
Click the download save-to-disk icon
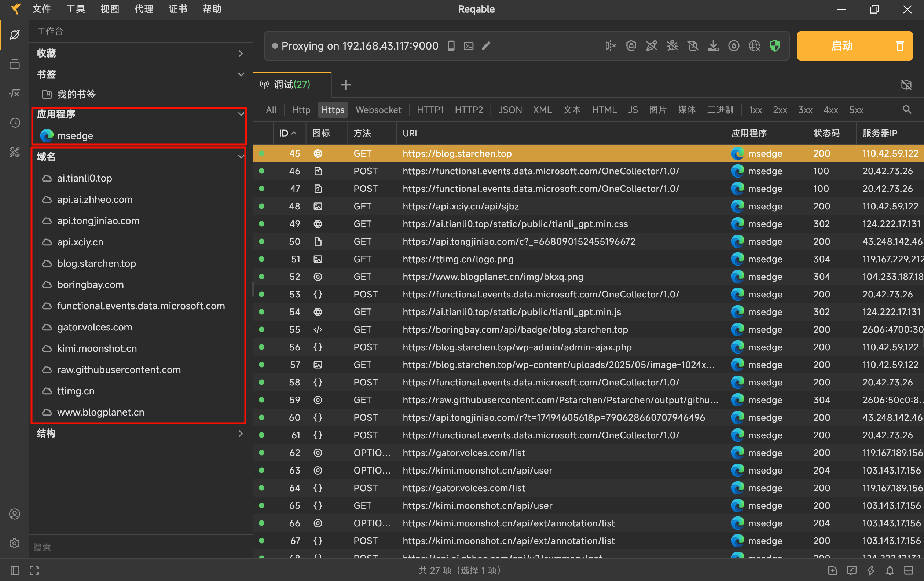coord(713,46)
